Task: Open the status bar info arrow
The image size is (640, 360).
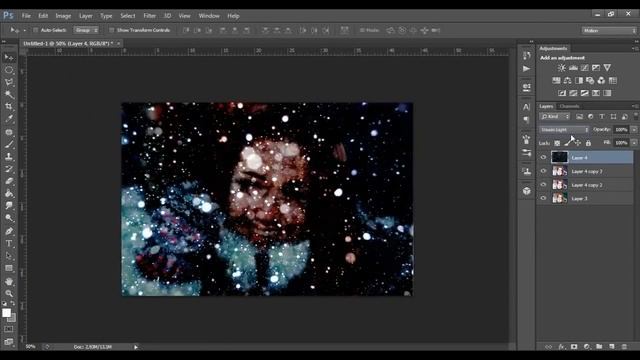Action: click(x=136, y=347)
